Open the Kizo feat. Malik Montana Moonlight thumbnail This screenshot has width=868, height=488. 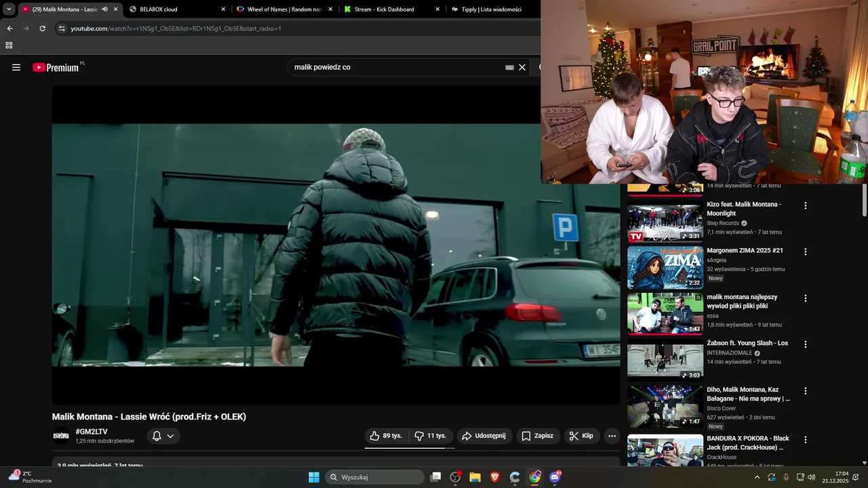coord(665,221)
